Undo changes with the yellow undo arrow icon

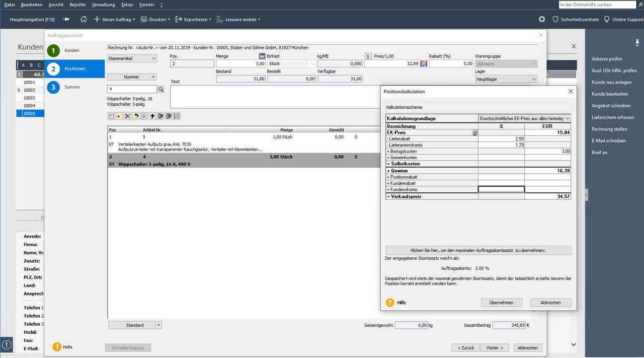[x=136, y=116]
